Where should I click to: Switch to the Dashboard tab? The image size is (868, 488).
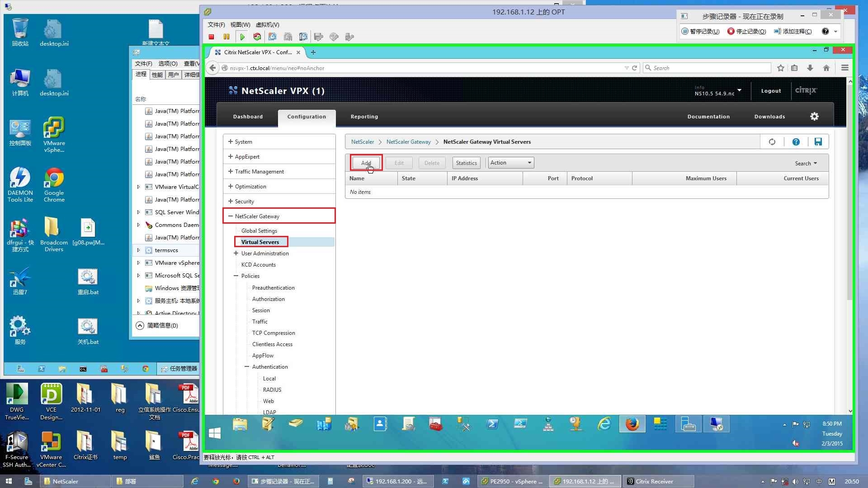point(248,117)
